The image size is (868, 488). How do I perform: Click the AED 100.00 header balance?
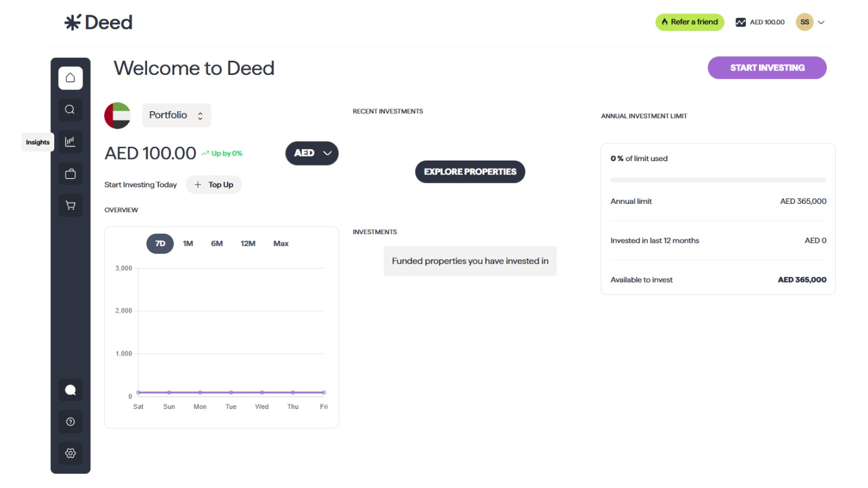(x=767, y=22)
